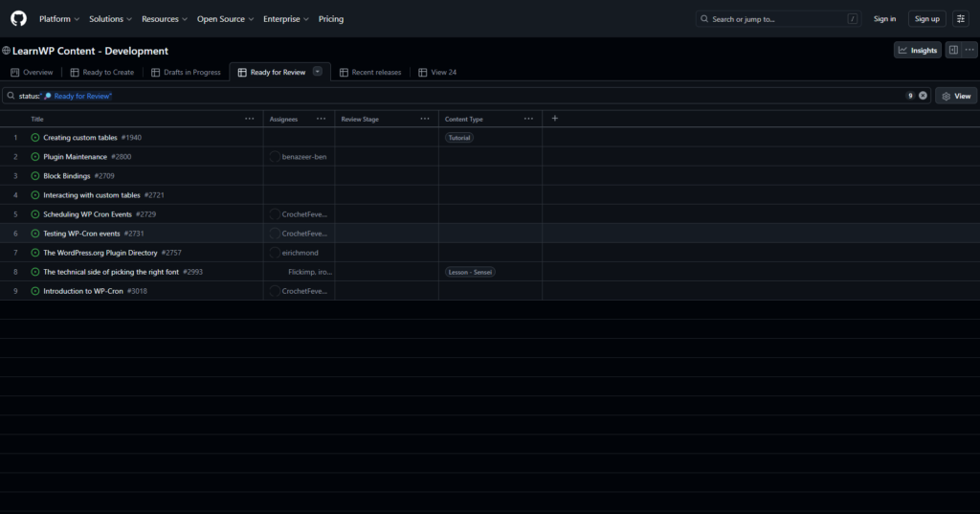
Task: Open issue Block Bindings
Action: coord(66,176)
